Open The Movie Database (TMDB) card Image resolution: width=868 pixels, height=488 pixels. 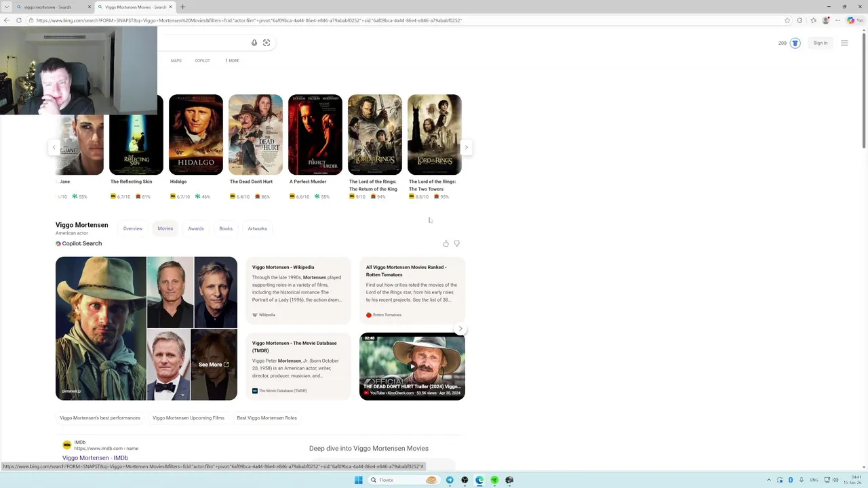(x=298, y=366)
